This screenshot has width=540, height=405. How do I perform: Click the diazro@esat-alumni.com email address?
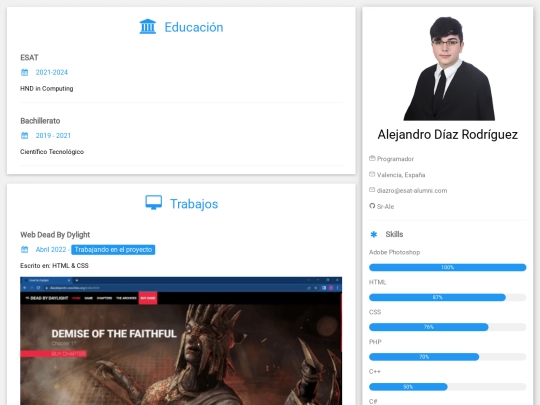tap(412, 190)
